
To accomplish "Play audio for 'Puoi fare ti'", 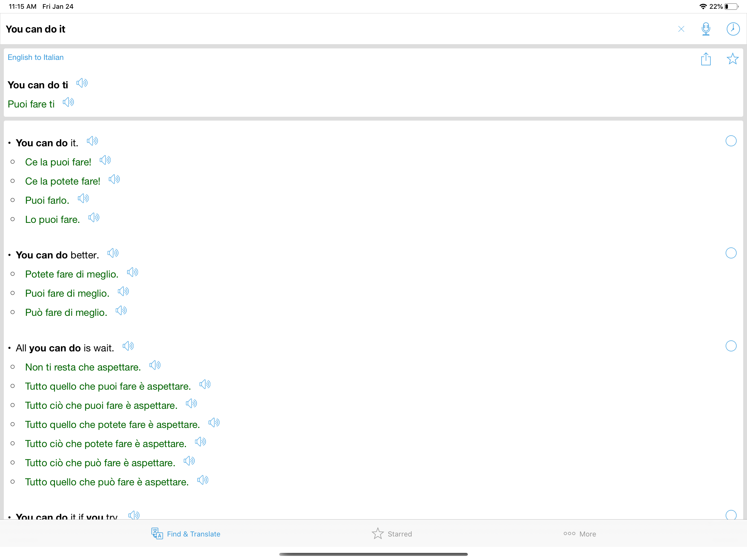I will (x=68, y=102).
